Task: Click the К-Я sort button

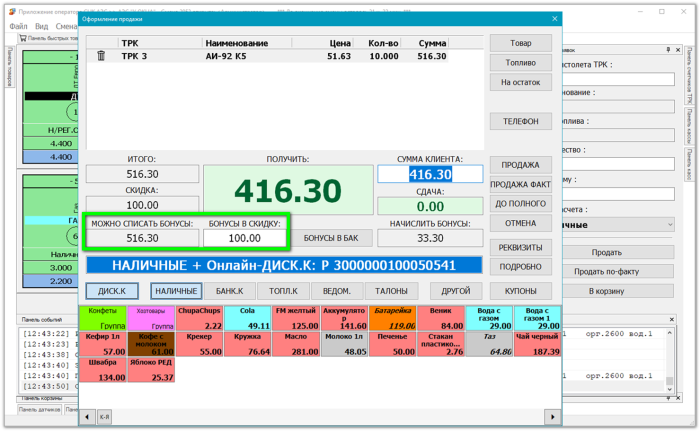Action: click(x=104, y=417)
